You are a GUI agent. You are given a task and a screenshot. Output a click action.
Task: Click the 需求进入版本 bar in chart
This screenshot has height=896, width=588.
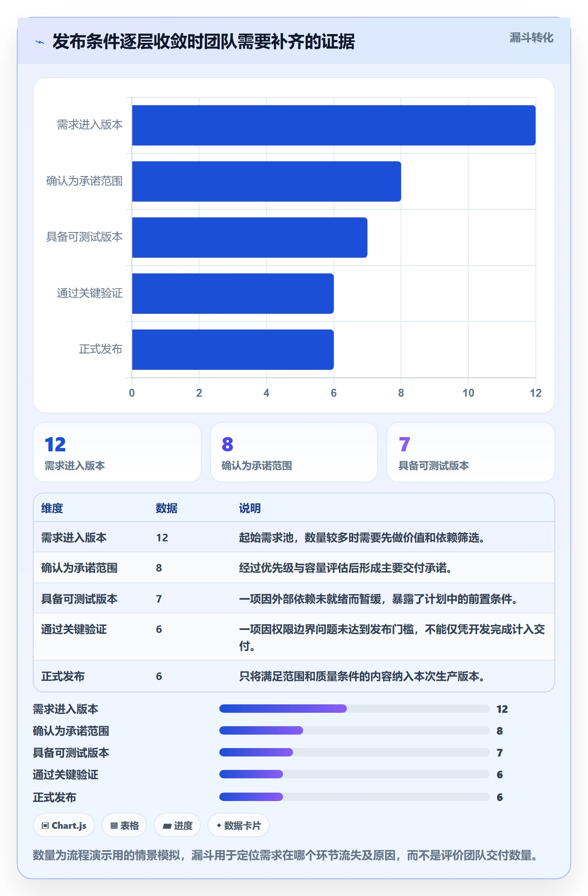coord(334,125)
